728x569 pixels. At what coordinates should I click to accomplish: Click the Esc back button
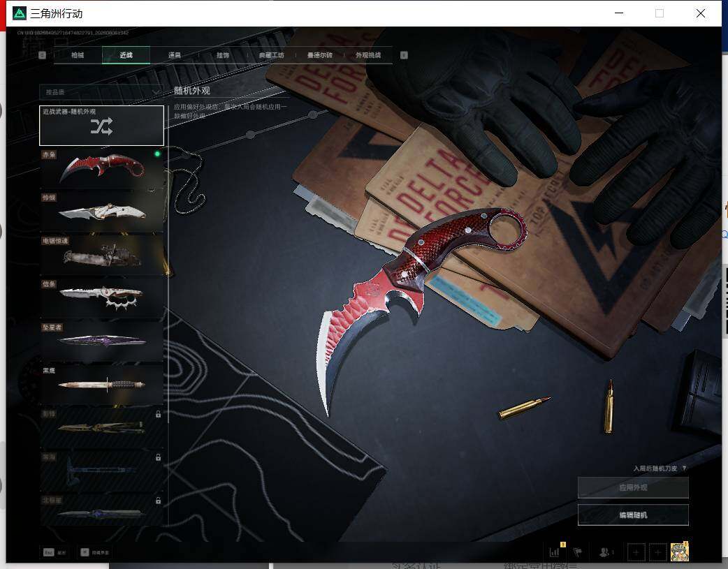pyautogui.click(x=54, y=552)
